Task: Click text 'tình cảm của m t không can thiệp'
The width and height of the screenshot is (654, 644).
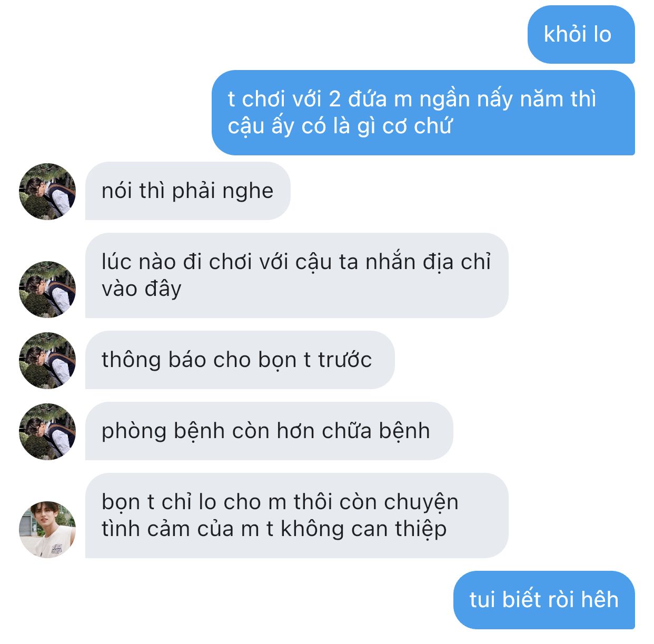Action: (274, 529)
